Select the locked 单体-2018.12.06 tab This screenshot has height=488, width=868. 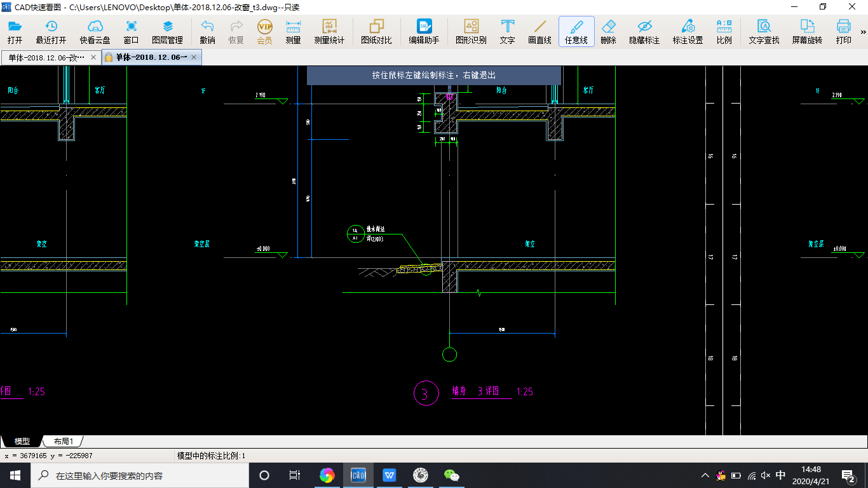pyautogui.click(x=151, y=57)
